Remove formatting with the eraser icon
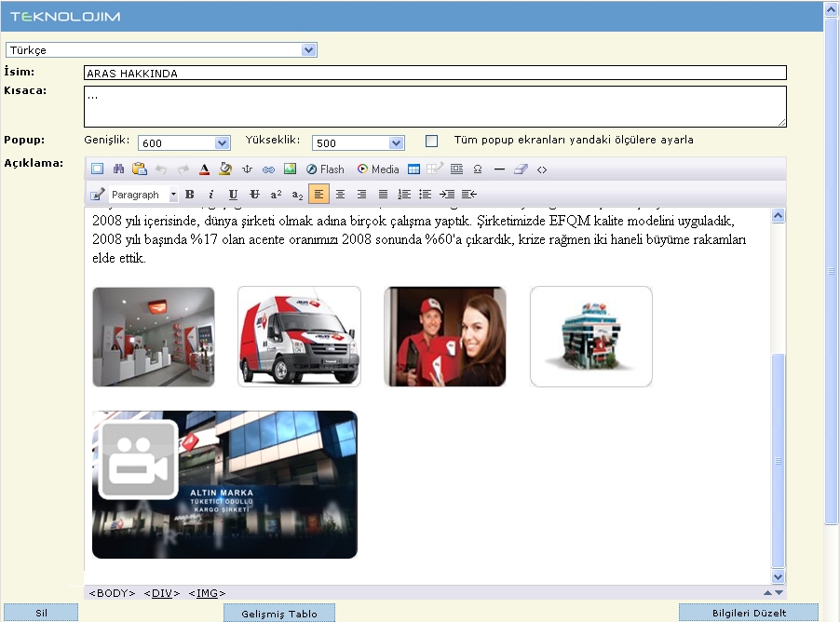The image size is (840, 622). pos(521,169)
